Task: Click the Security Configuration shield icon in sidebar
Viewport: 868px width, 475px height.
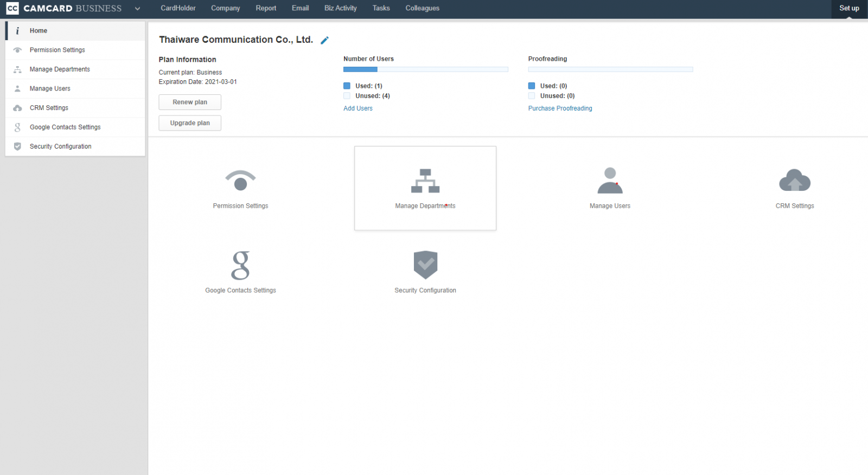Action: 17,146
